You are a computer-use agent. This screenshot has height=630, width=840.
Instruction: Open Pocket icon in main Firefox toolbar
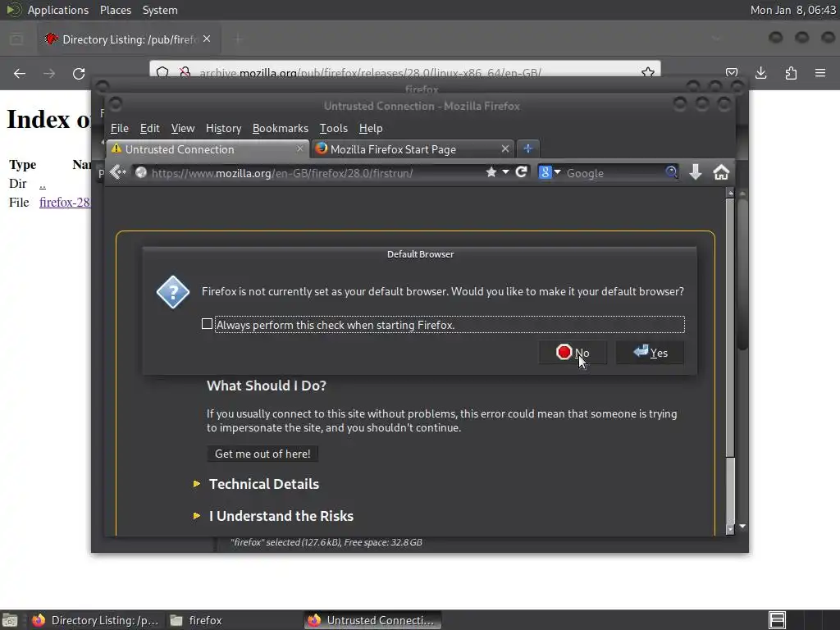(732, 73)
